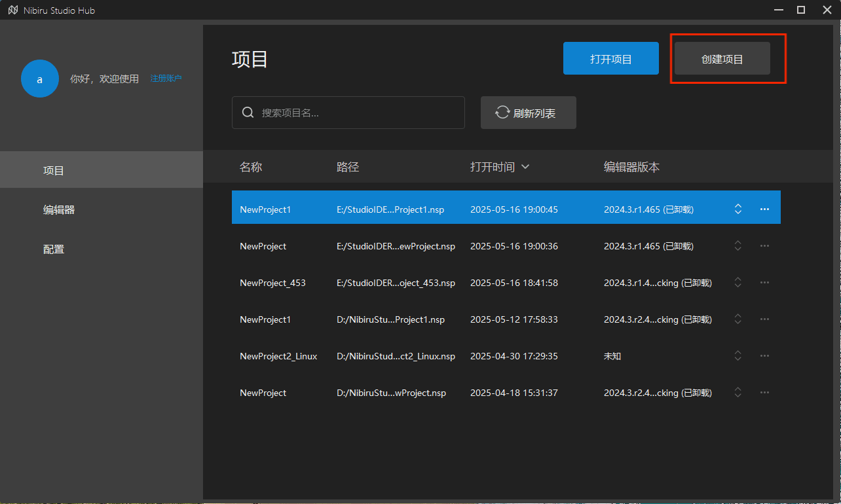
Task: Expand version selector for selected NewProject1
Action: pos(738,209)
